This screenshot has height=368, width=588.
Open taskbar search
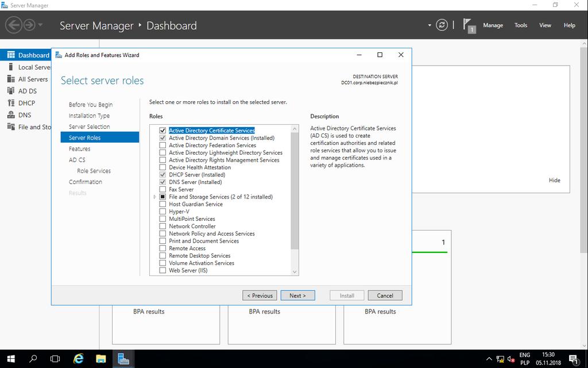(x=33, y=359)
